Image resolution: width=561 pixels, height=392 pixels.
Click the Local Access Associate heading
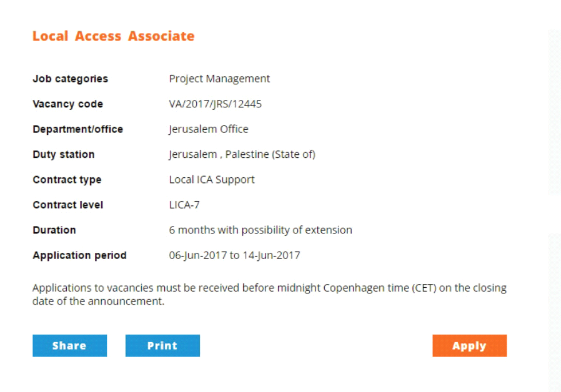(113, 36)
